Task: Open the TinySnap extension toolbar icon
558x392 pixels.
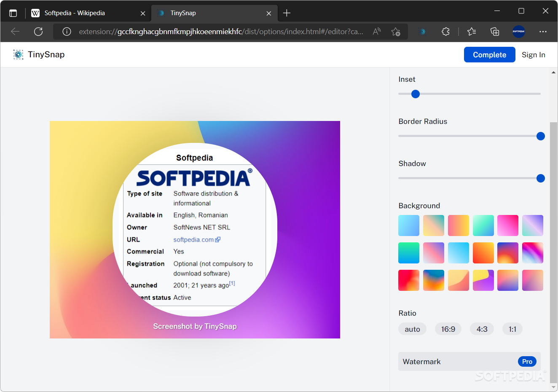Action: pyautogui.click(x=423, y=32)
